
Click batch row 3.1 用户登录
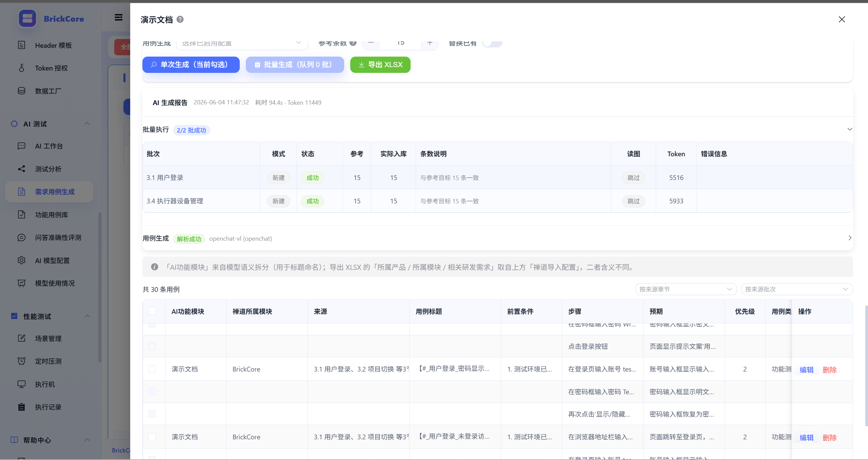(497, 177)
